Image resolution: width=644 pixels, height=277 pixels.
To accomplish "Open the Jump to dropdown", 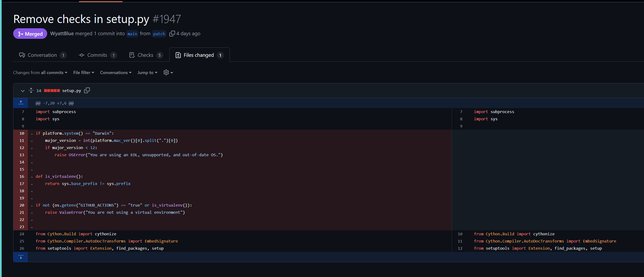I will tap(147, 72).
